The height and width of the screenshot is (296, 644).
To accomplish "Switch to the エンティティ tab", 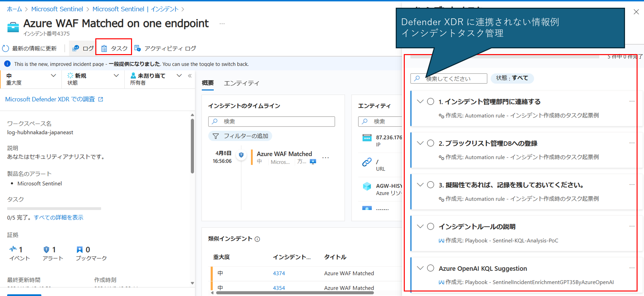I will coord(241,83).
